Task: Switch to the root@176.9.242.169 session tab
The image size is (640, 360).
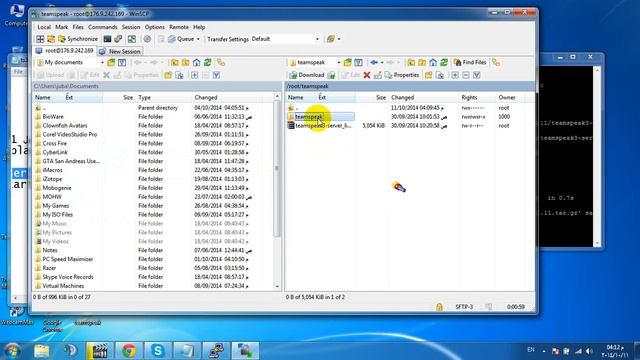Action: tap(65, 51)
